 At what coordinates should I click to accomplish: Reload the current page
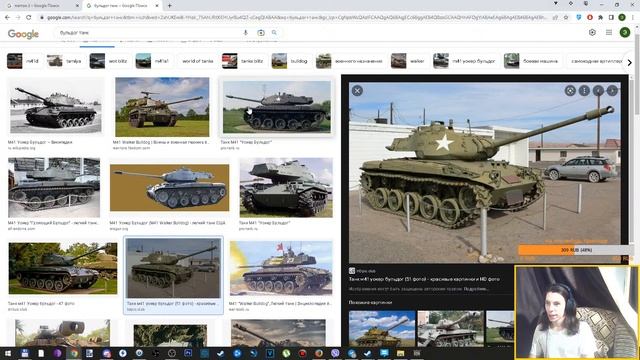click(x=29, y=18)
